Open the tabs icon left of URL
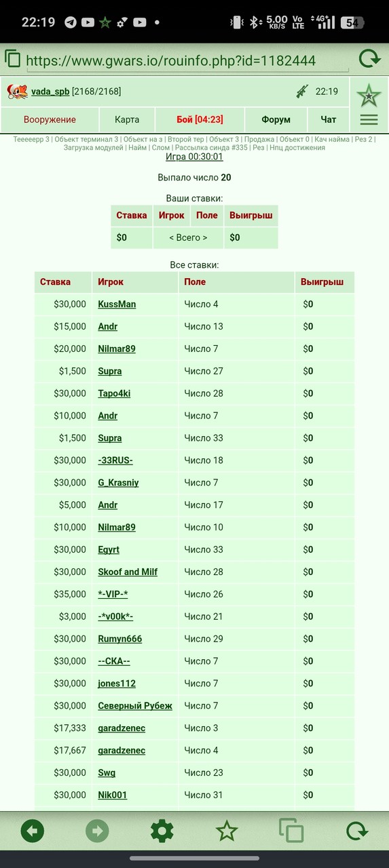Screen dimensions: 389x868 click(x=13, y=59)
